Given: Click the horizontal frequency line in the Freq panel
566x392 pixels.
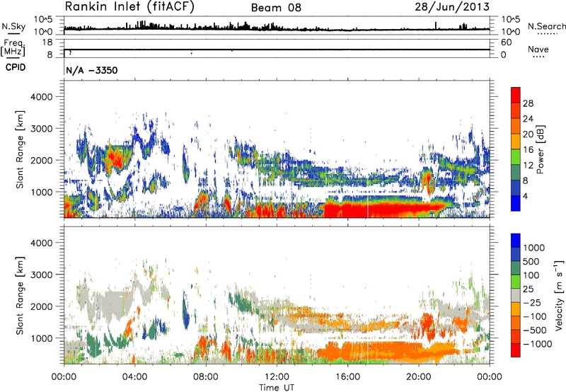Looking at the screenshot, I should click(x=277, y=50).
